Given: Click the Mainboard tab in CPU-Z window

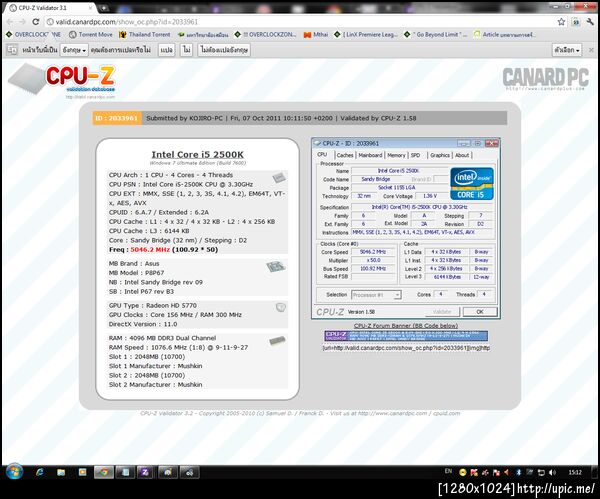Looking at the screenshot, I should [x=370, y=155].
